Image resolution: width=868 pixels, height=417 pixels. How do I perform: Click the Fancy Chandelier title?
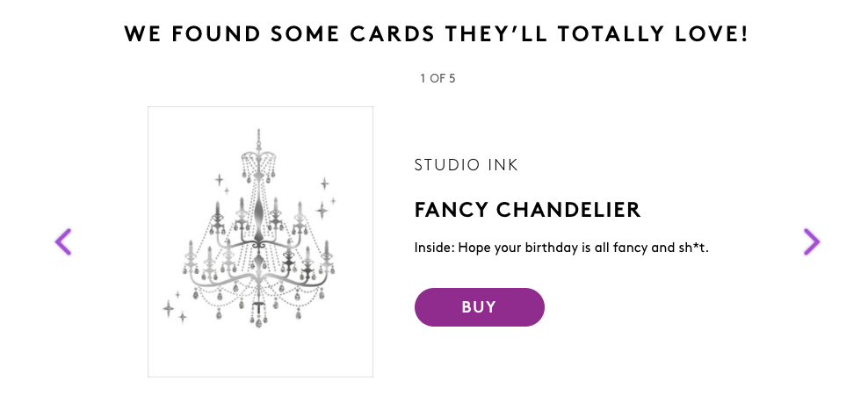pos(527,211)
